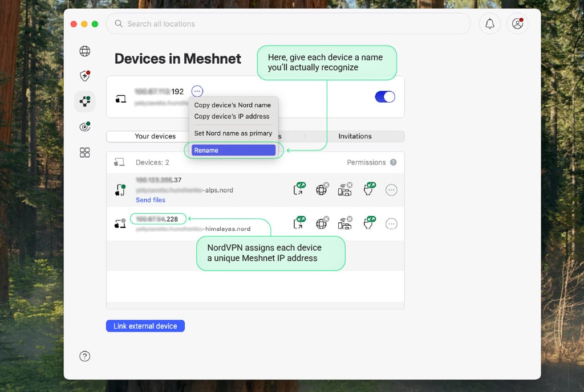The width and height of the screenshot is (584, 392).
Task: Toggle remote access permission for himalayas.nord device
Action: [x=299, y=223]
